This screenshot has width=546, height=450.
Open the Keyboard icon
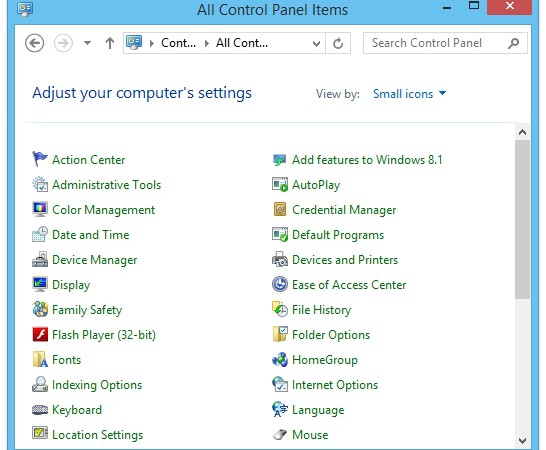click(x=39, y=410)
